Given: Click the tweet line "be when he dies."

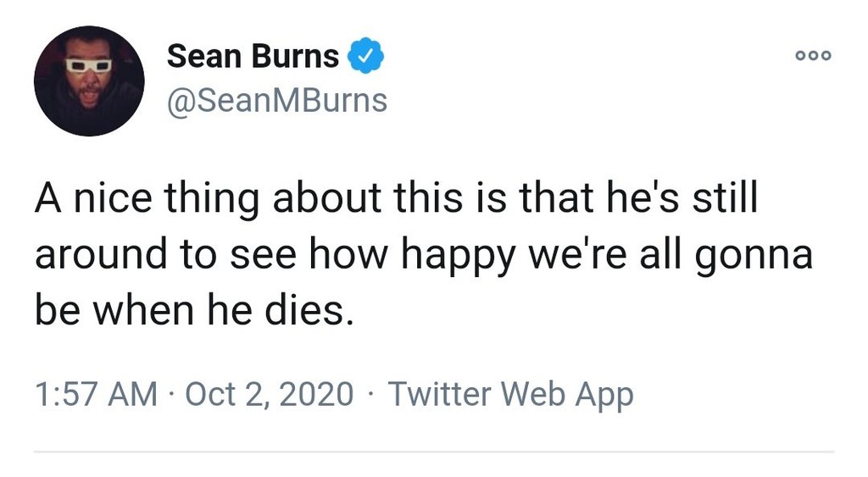Looking at the screenshot, I should click(192, 313).
